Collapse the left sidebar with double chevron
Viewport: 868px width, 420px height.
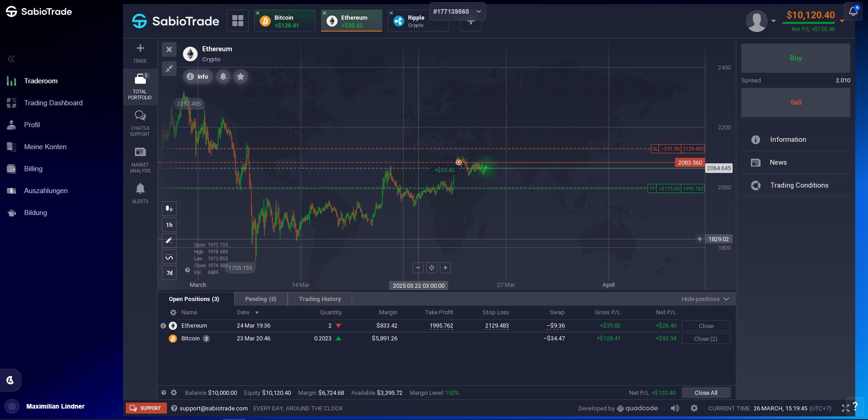[11, 59]
